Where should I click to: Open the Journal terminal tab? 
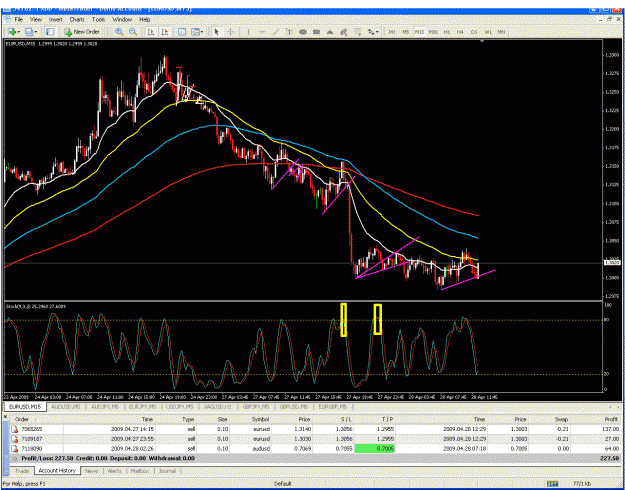167,471
